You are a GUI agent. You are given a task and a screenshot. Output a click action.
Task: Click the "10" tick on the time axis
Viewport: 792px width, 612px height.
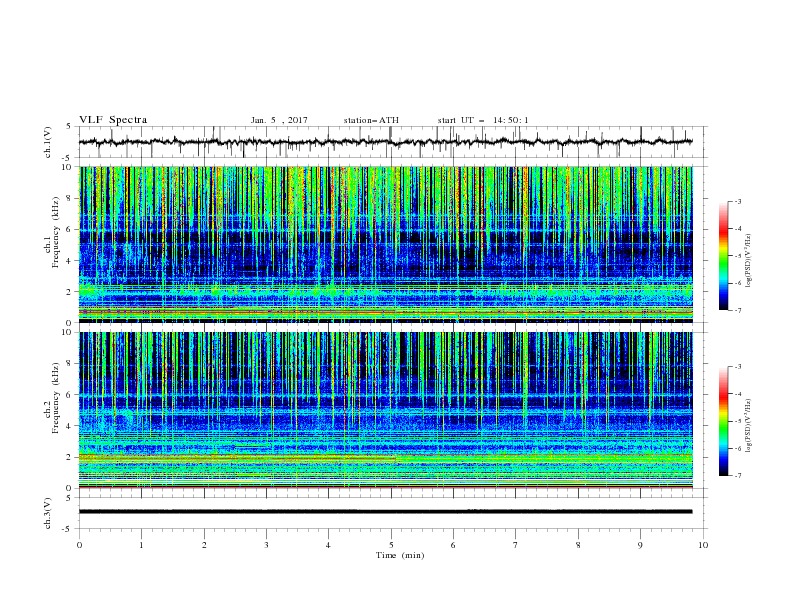pyautogui.click(x=703, y=545)
